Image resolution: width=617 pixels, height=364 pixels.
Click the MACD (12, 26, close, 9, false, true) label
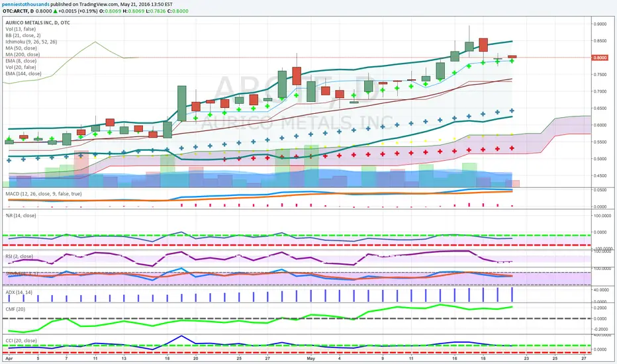(44, 194)
